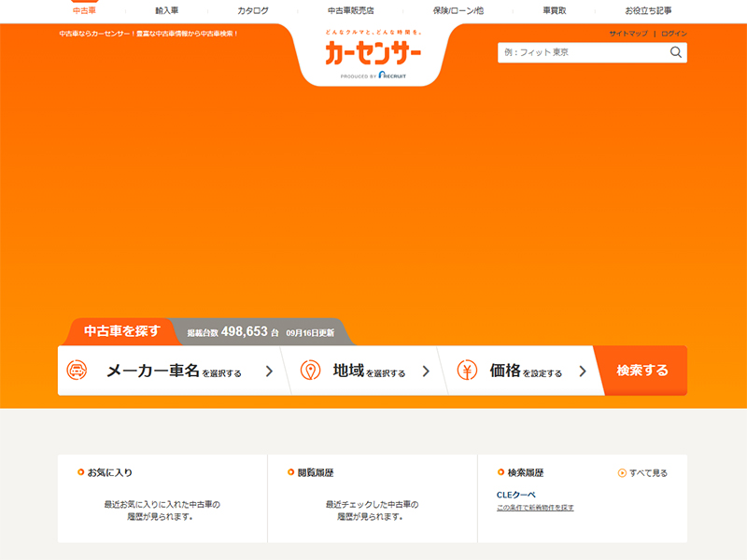This screenshot has width=747, height=560.
Task: Click the yen icon beside 価格
Action: (467, 371)
